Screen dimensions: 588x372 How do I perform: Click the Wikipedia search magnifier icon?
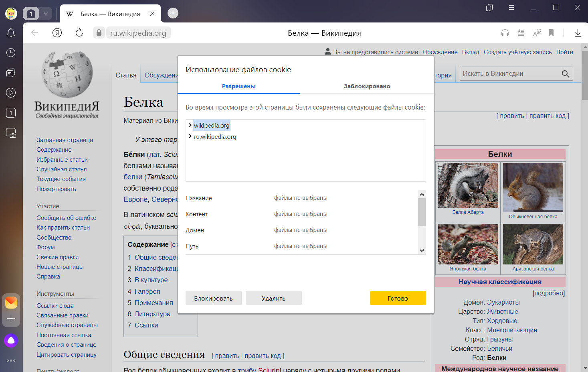[566, 73]
